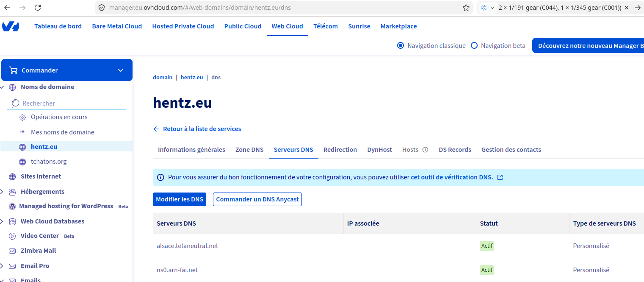Image resolution: width=644 pixels, height=282 pixels.
Task: Click the Video Center play icon
Action: click(12, 236)
